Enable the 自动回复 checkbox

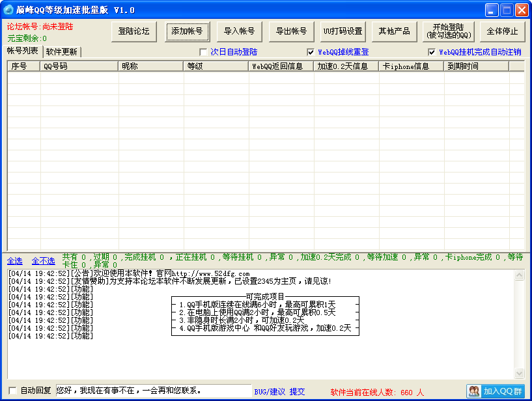(x=12, y=391)
